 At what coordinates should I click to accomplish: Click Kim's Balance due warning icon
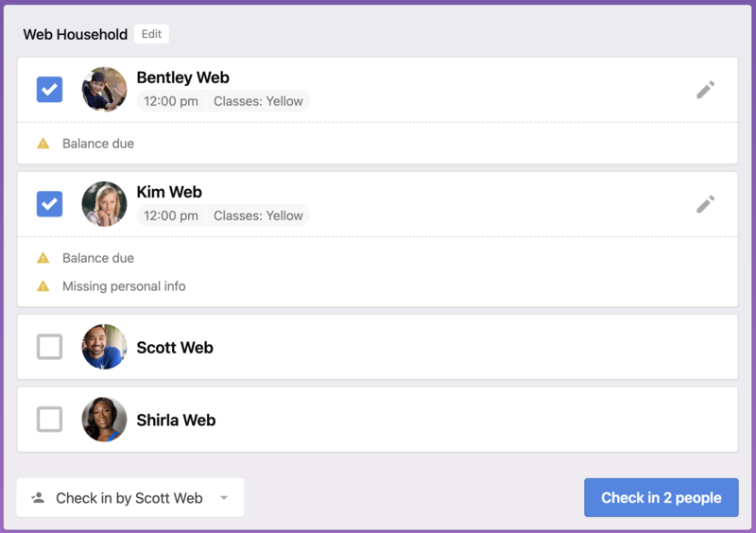pyautogui.click(x=43, y=258)
